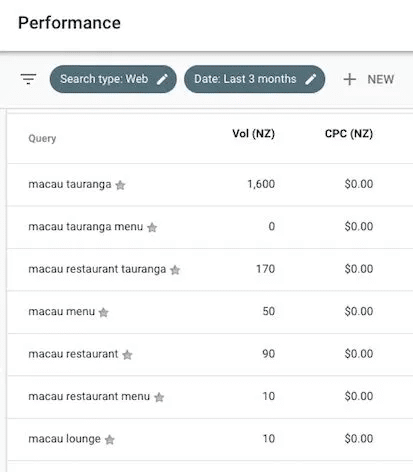The width and height of the screenshot is (413, 472).
Task: Select the macau restaurant tauranga query text
Action: pos(97,269)
